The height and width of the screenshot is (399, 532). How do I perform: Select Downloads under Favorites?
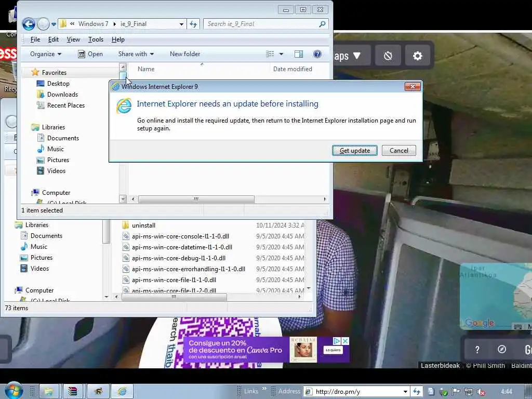(62, 95)
